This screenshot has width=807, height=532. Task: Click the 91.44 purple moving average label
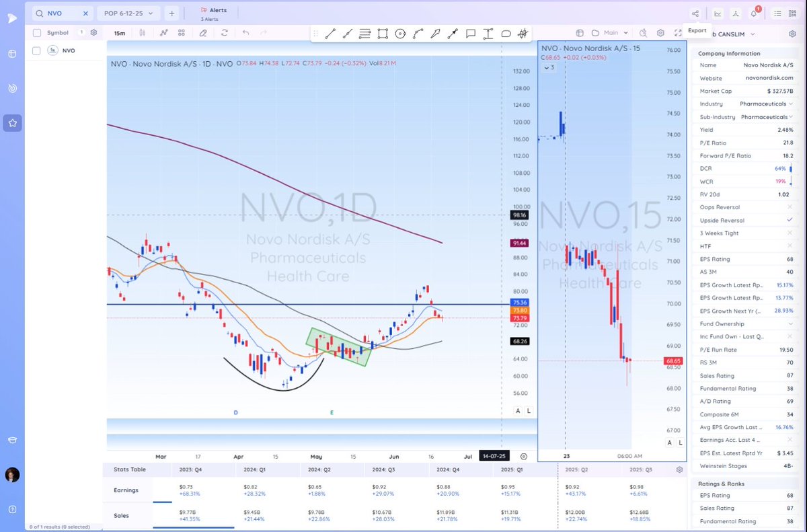click(519, 243)
